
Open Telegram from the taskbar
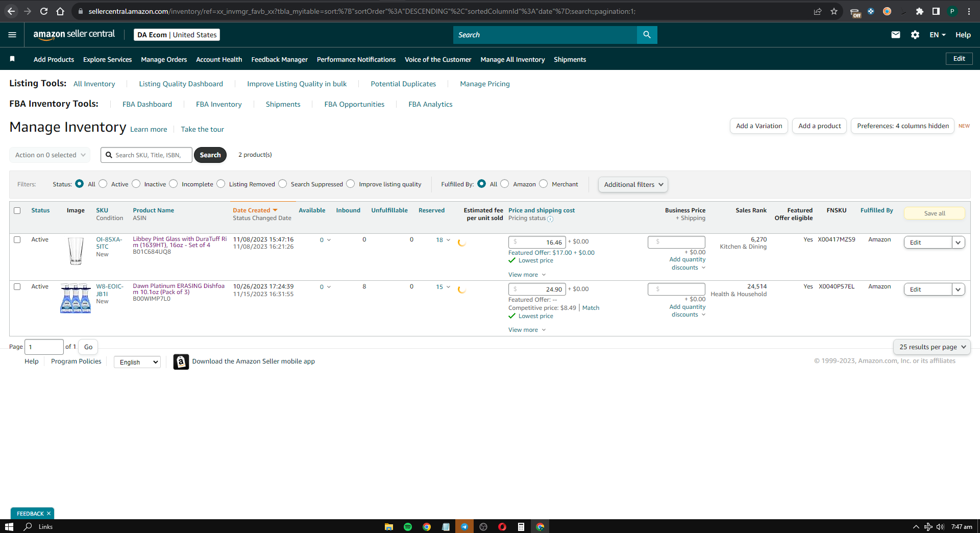(464, 526)
